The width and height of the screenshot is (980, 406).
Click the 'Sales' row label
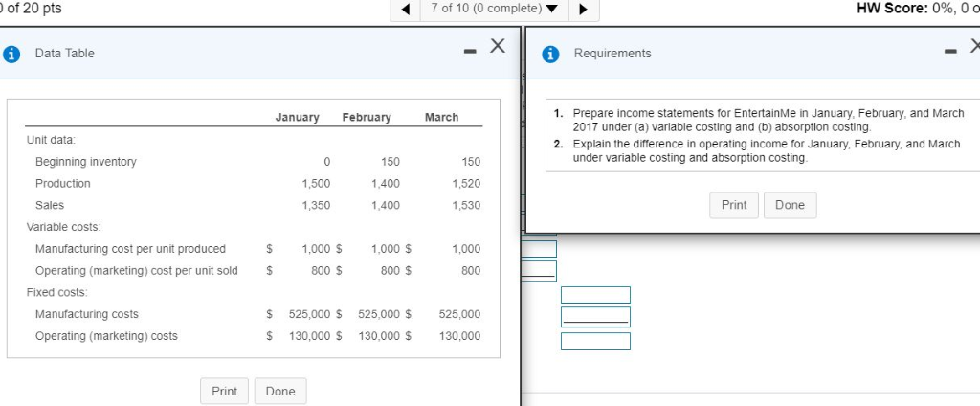50,205
